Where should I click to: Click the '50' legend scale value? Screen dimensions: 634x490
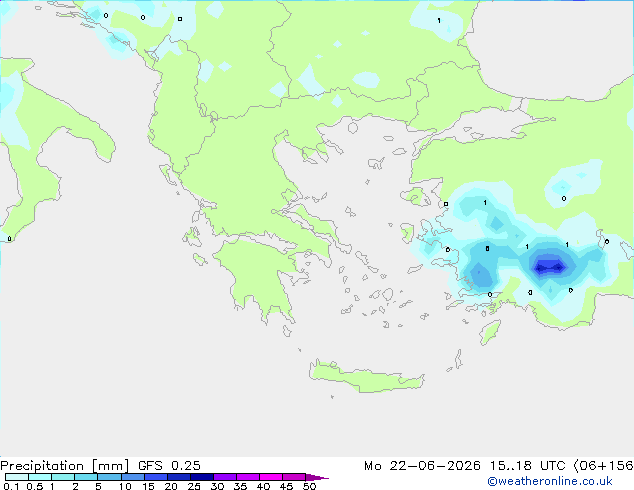(309, 486)
